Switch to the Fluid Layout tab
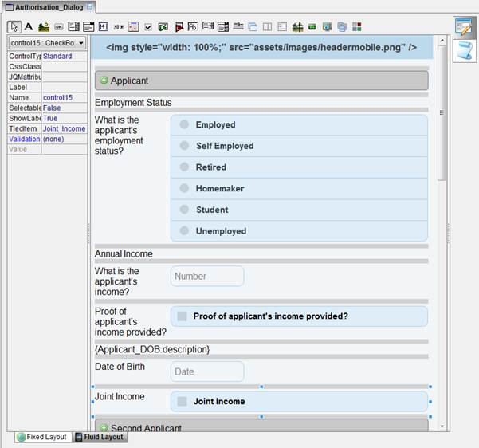The width and height of the screenshot is (479, 448). click(x=100, y=437)
